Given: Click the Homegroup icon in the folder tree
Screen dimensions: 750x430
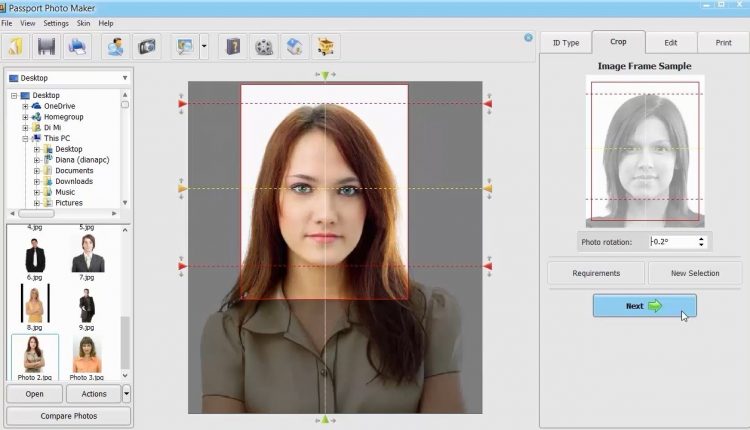Looking at the screenshot, I should coord(36,117).
